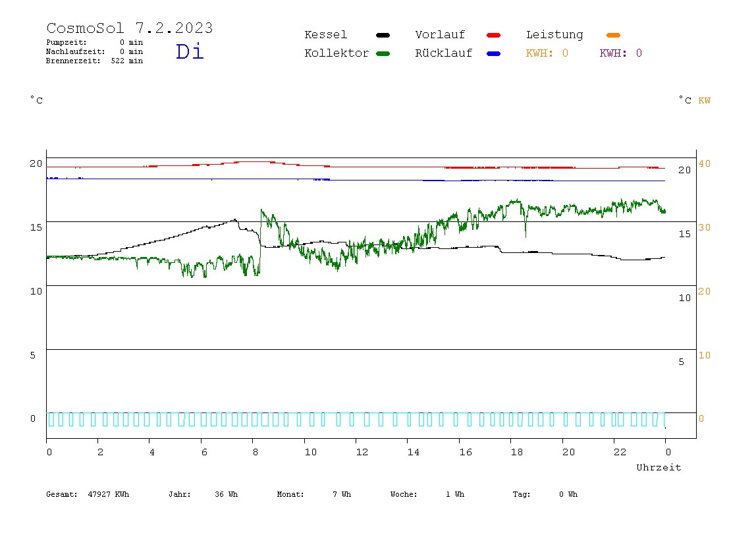This screenshot has height=535, width=756.
Task: Click the blue Rücklauf legend swatch
Action: 494,53
